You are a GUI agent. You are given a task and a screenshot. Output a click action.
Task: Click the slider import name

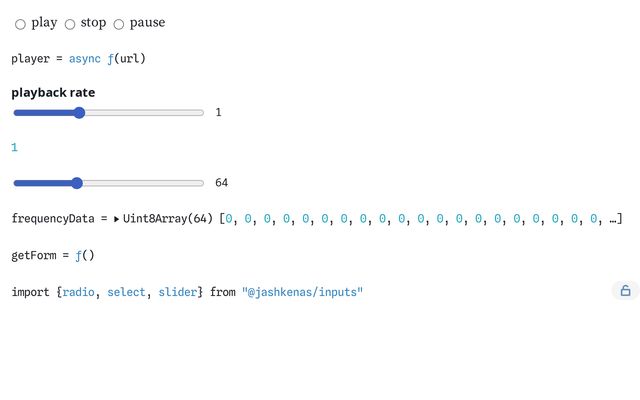[178, 292]
